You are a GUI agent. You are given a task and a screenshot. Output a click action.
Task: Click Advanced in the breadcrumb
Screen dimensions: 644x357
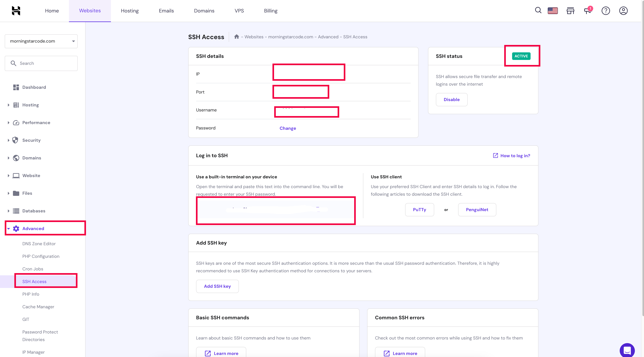(x=328, y=37)
